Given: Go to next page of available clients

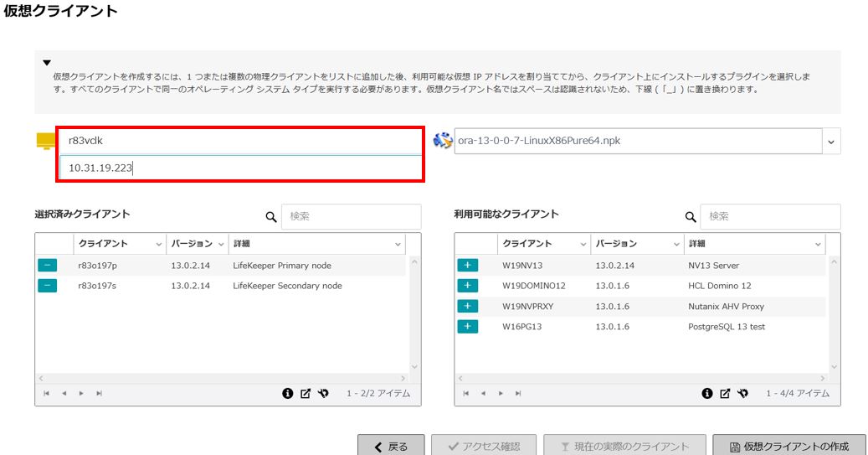Looking at the screenshot, I should [x=501, y=394].
